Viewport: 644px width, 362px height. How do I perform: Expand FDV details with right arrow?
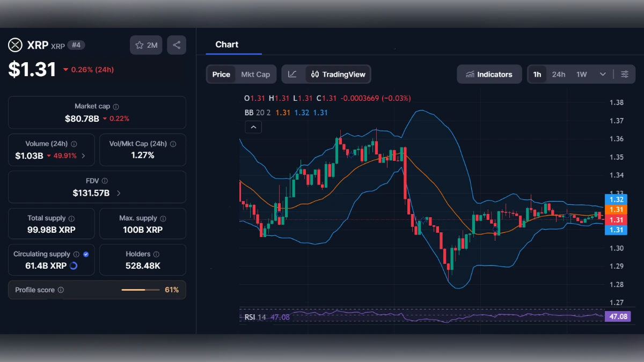(x=119, y=193)
